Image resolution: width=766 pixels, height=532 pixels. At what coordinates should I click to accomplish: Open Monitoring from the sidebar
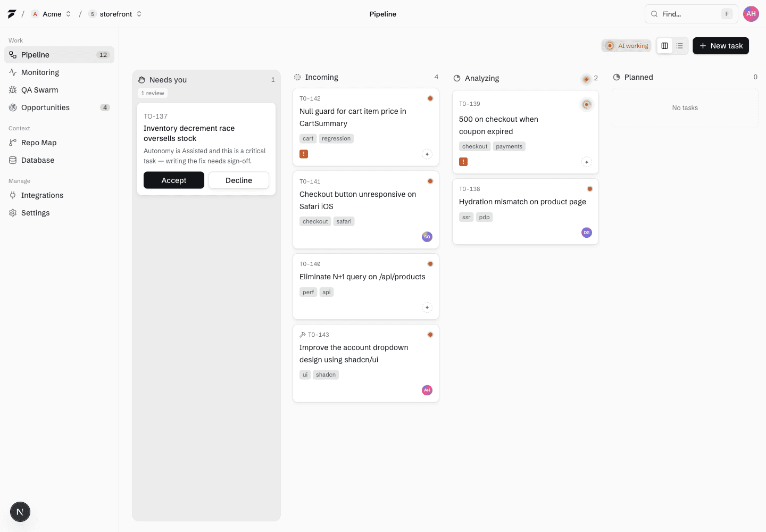click(59, 72)
